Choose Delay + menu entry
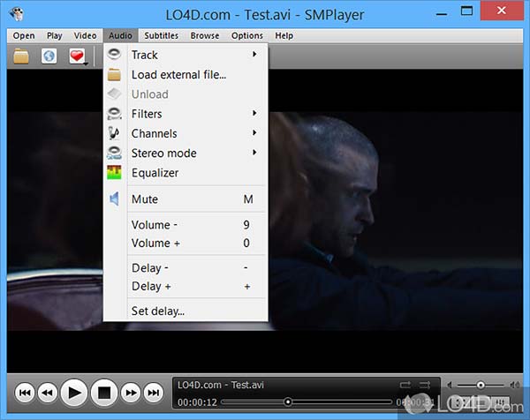The height and width of the screenshot is (420, 530). (x=185, y=286)
